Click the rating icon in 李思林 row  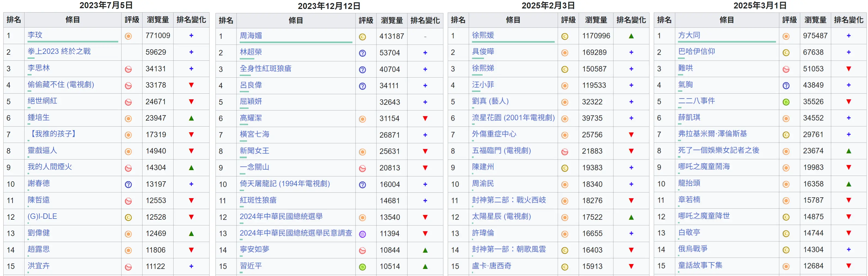128,69
